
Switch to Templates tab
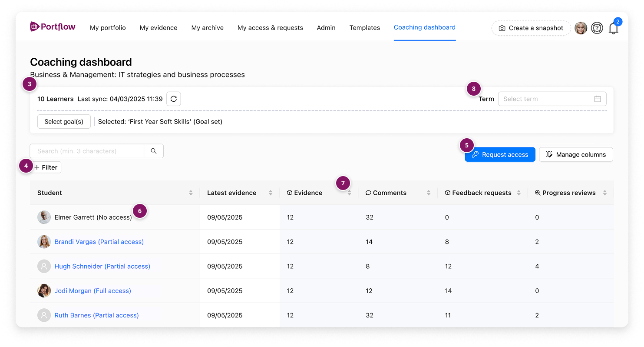pyautogui.click(x=365, y=28)
